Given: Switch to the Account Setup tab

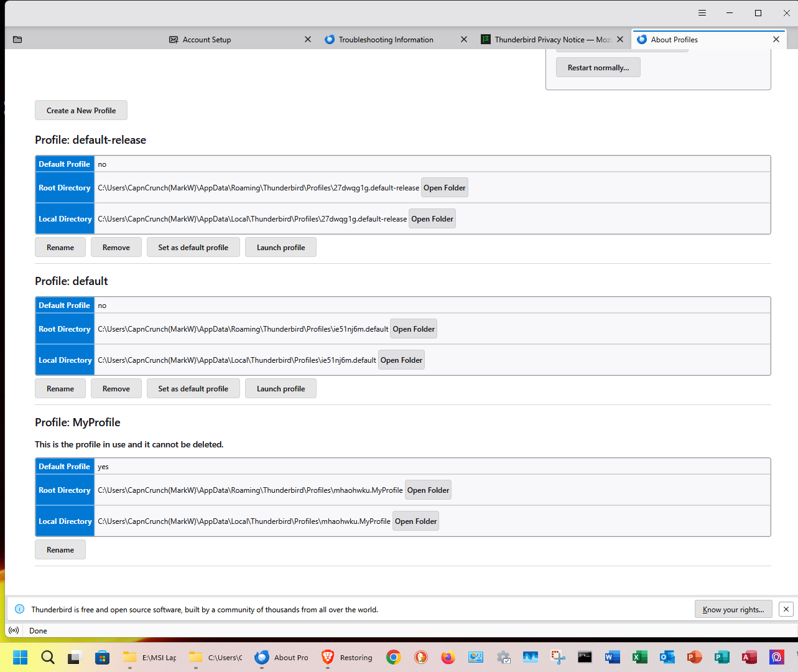Looking at the screenshot, I should pos(239,39).
